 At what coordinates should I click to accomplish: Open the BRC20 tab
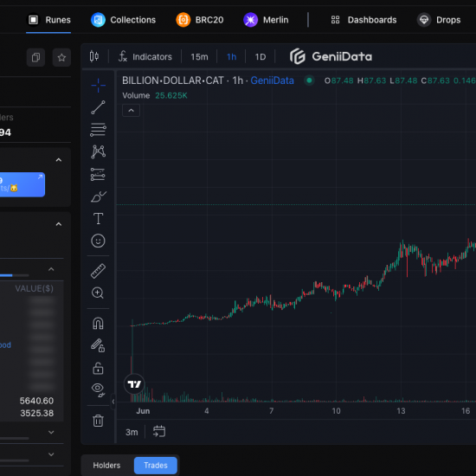tap(200, 20)
